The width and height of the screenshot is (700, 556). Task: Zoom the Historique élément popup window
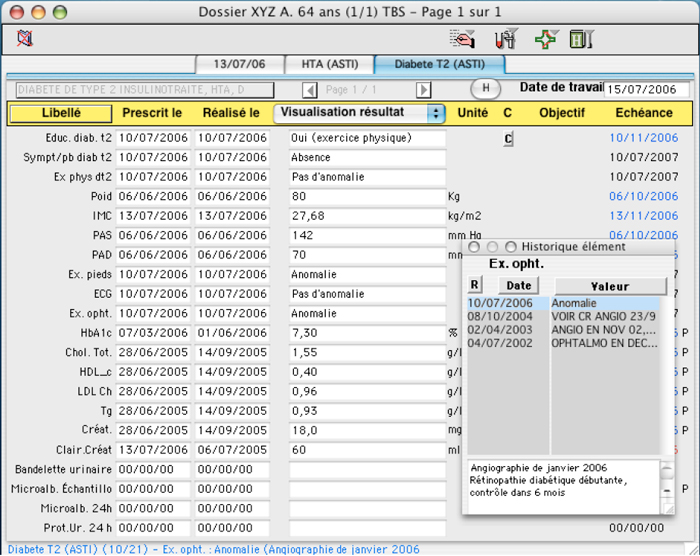(510, 247)
